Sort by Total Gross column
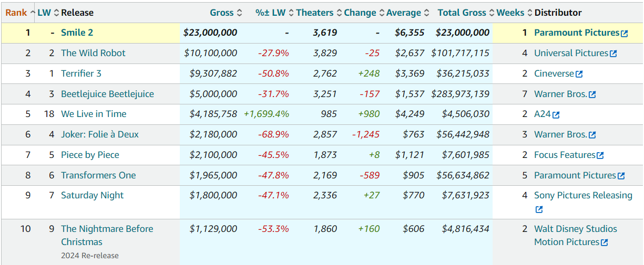644x265 pixels. (x=462, y=13)
